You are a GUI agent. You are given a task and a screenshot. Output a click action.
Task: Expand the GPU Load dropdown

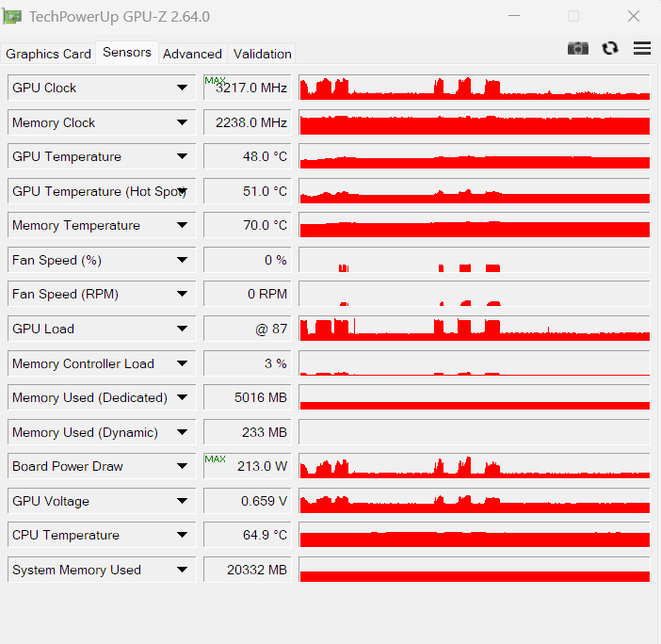[182, 329]
